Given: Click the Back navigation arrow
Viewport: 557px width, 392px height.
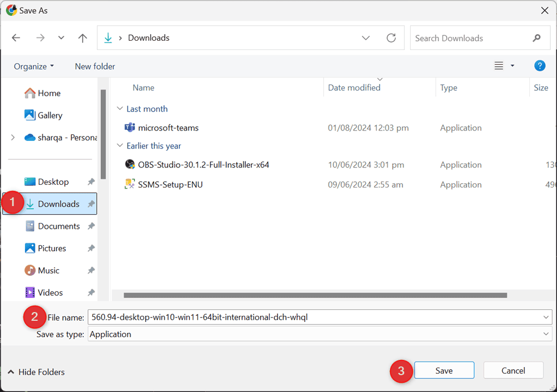Looking at the screenshot, I should [x=16, y=38].
